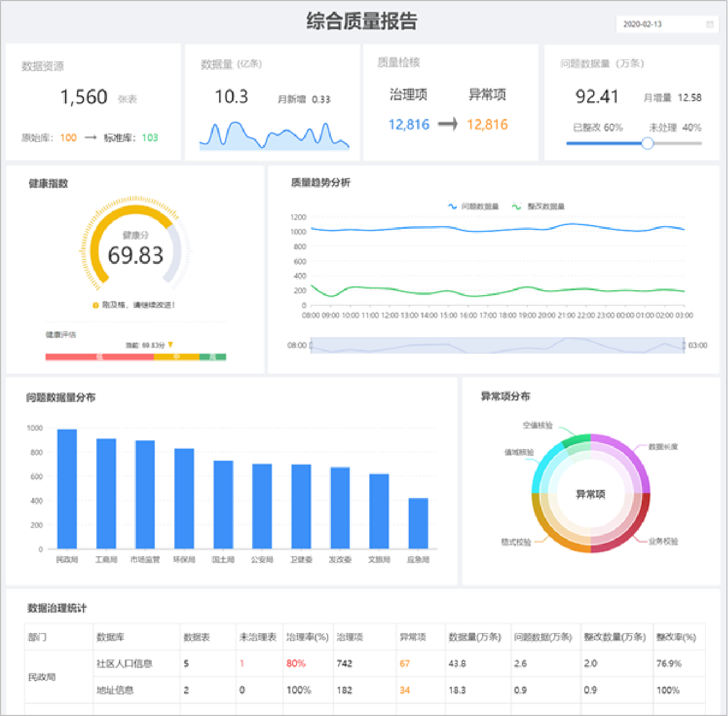Click the 民政局 bar in distribution chart

[x=67, y=489]
